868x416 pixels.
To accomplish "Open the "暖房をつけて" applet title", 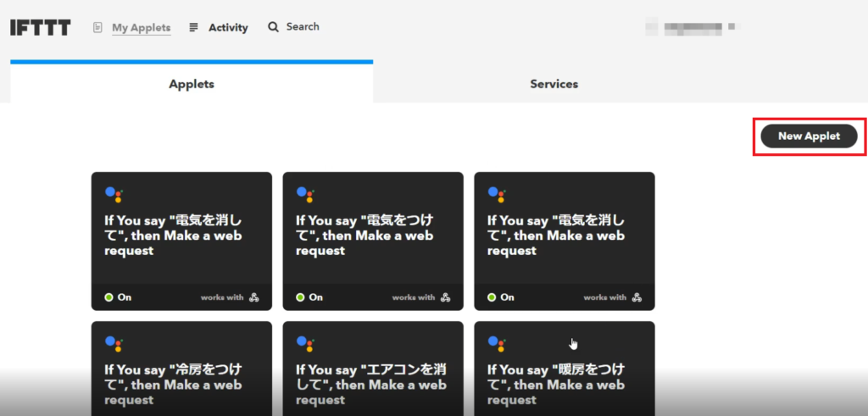I will (x=556, y=384).
